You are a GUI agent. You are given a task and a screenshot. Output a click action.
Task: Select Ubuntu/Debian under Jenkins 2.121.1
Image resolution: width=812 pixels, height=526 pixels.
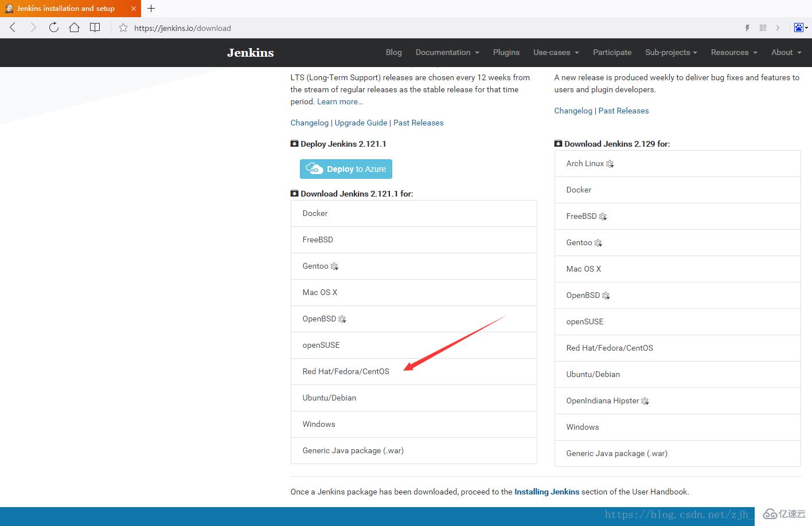[414, 398]
